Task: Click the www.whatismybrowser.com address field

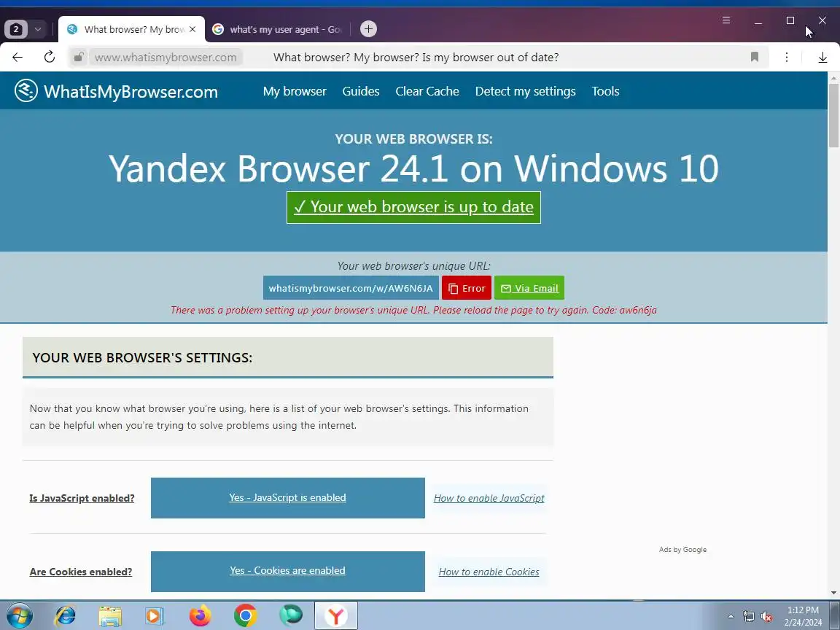Action: pyautogui.click(x=166, y=58)
